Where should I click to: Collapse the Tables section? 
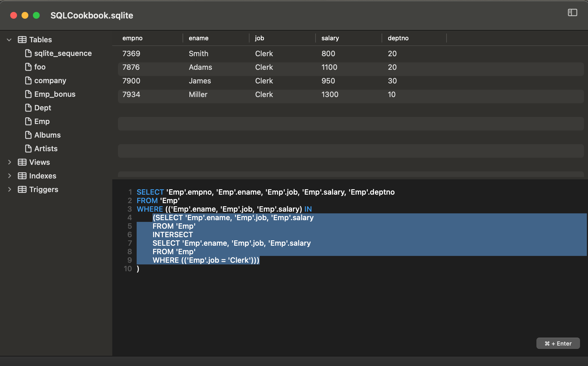(x=9, y=39)
